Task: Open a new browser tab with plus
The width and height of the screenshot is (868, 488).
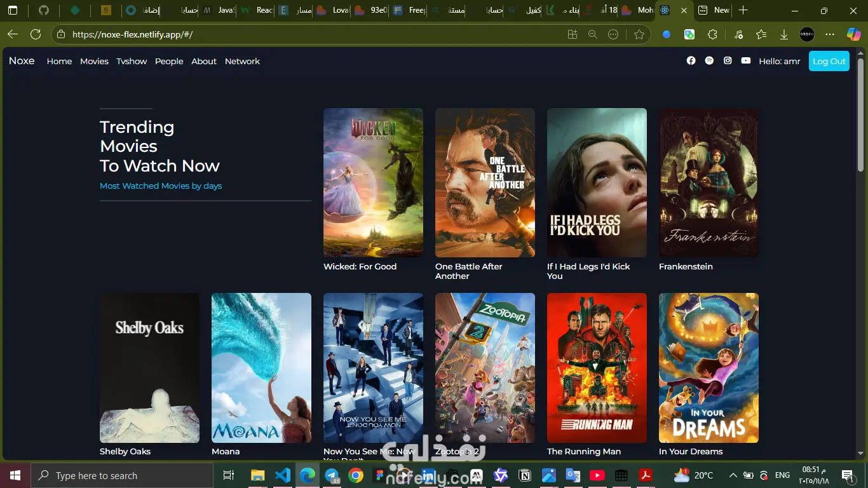Action: click(x=743, y=10)
